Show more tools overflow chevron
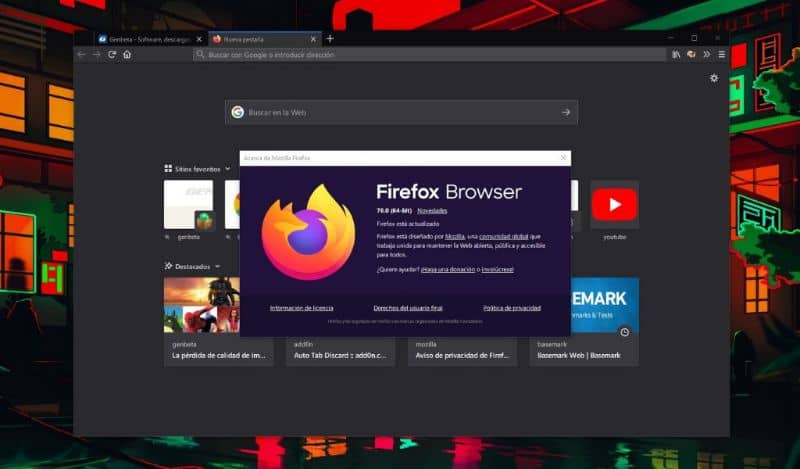Image resolution: width=800 pixels, height=469 pixels. 707,54
